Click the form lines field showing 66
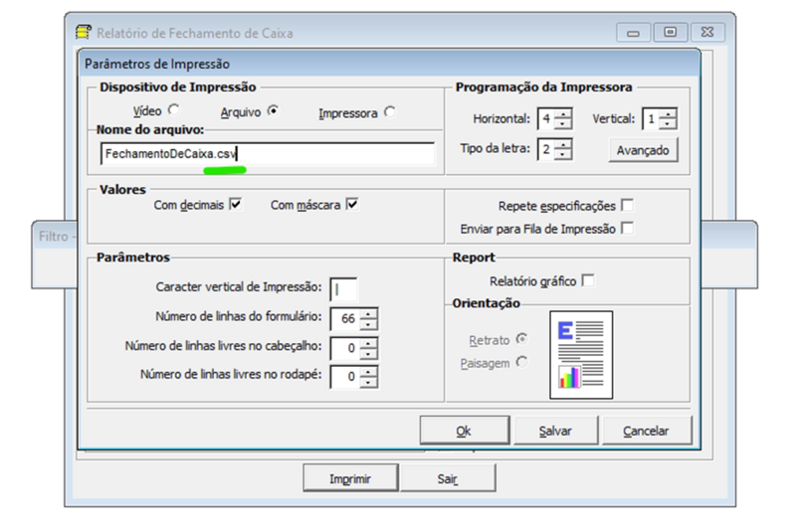This screenshot has height=532, width=796. 345,318
